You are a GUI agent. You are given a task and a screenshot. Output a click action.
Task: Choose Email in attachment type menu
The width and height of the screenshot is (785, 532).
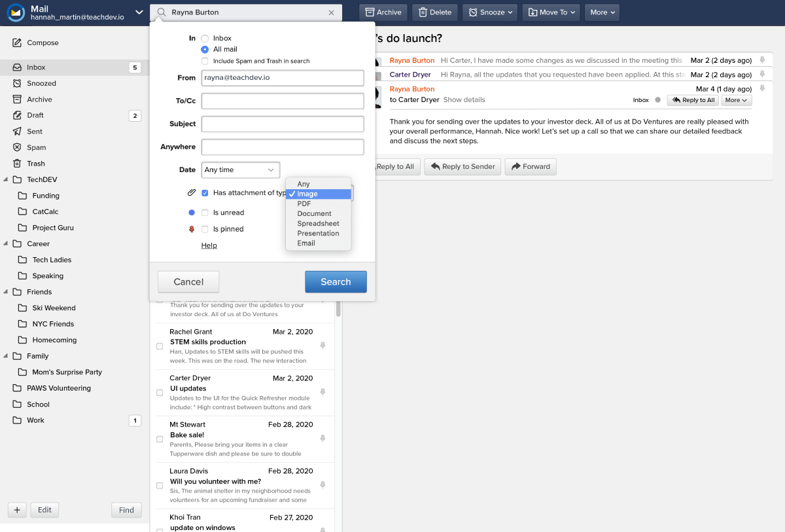coord(319,243)
